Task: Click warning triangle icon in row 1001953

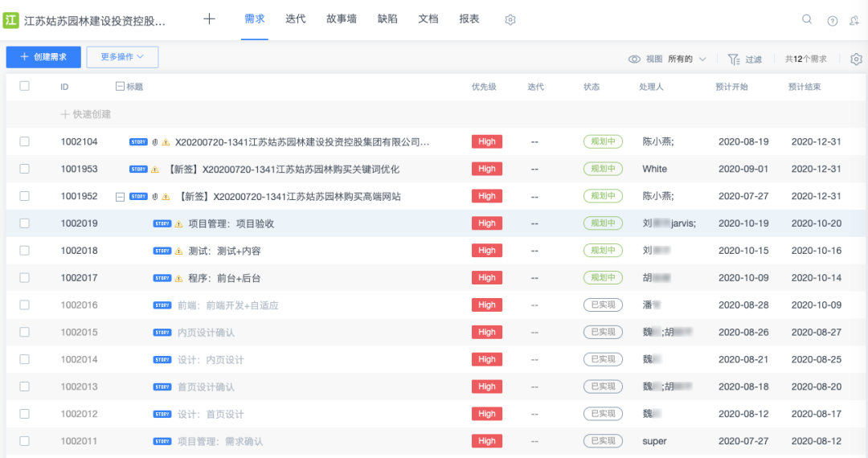Action: click(155, 170)
